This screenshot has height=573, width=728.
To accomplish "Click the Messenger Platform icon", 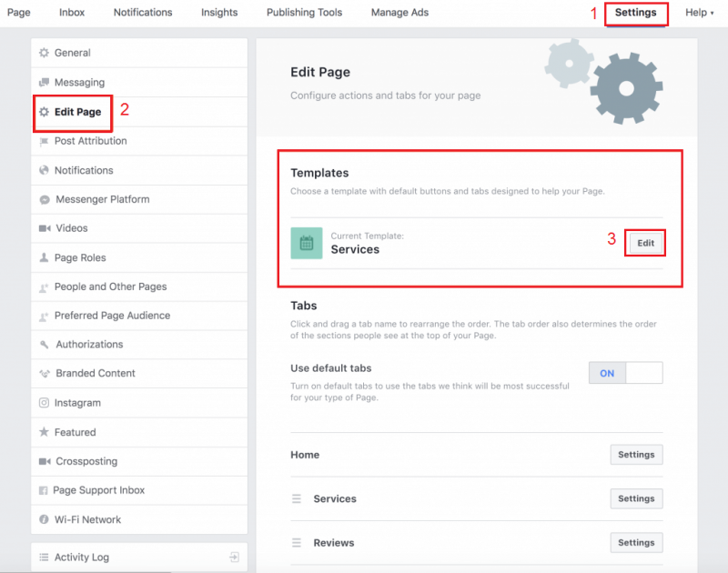I will pyautogui.click(x=45, y=199).
